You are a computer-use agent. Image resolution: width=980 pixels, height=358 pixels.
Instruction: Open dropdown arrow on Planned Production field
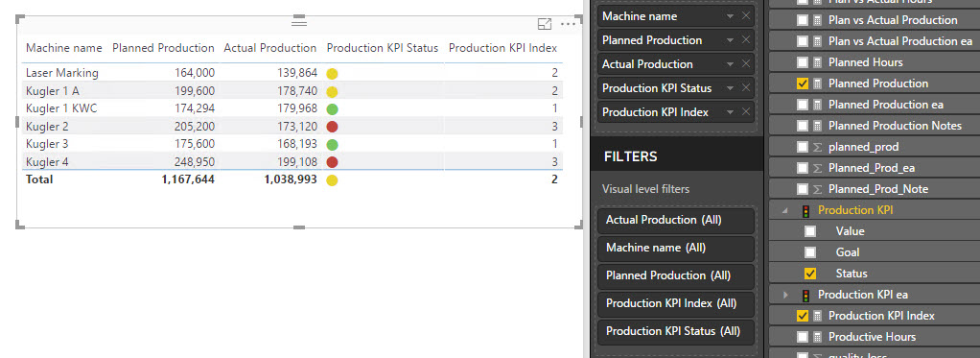[730, 40]
